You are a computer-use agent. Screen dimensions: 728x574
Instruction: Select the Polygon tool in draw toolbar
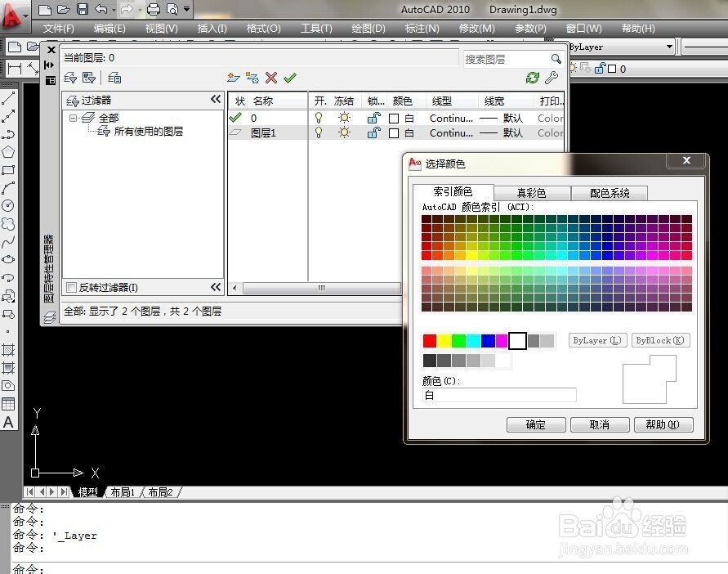click(x=8, y=152)
